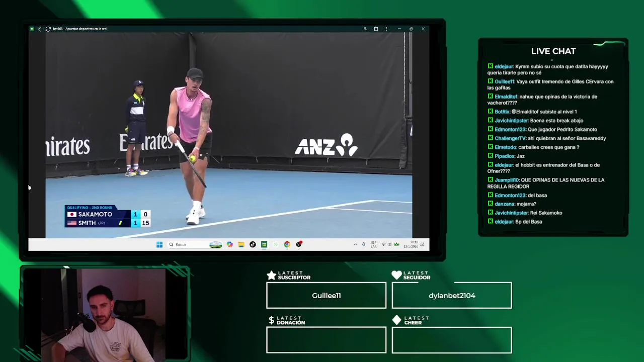Image resolution: width=644 pixels, height=362 pixels.
Task: Open the volume speaker tray icon
Action: (390, 244)
